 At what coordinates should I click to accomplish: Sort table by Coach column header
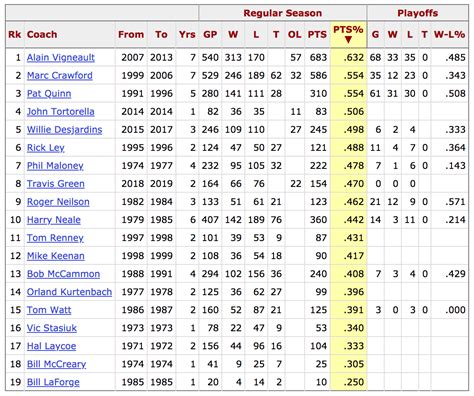[42, 34]
